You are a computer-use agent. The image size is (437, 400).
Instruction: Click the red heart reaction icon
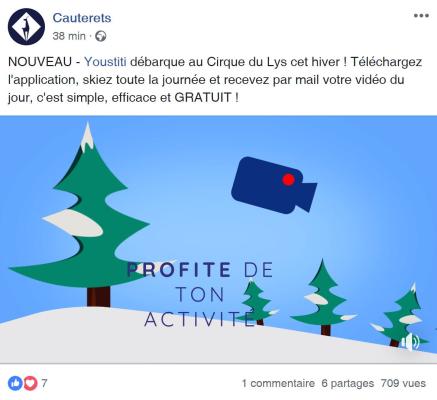click(x=30, y=383)
